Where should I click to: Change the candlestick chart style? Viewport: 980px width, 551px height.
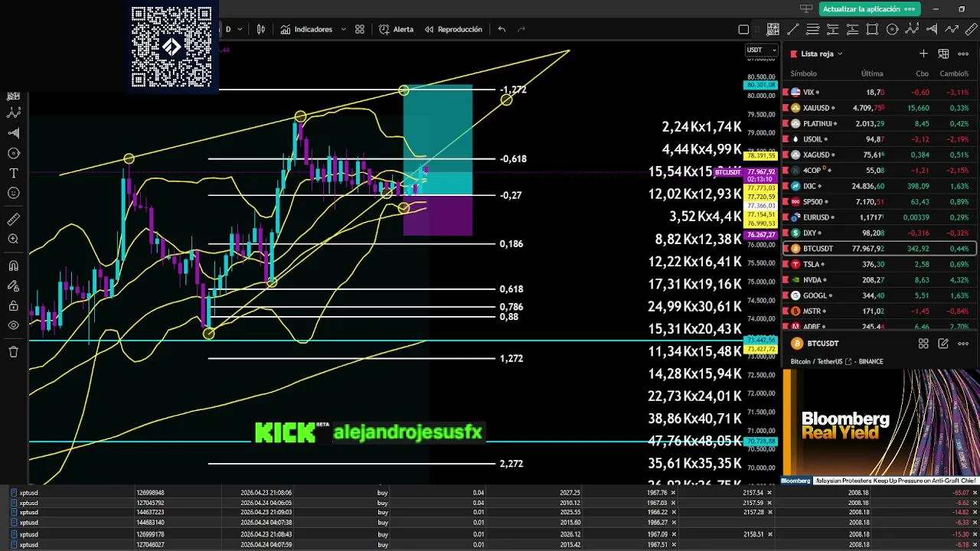tap(261, 29)
